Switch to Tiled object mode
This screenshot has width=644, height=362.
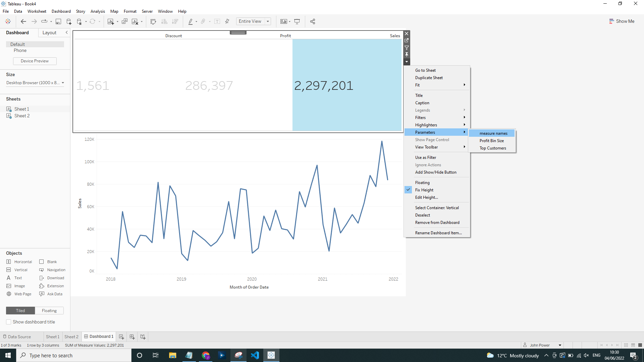click(x=20, y=311)
